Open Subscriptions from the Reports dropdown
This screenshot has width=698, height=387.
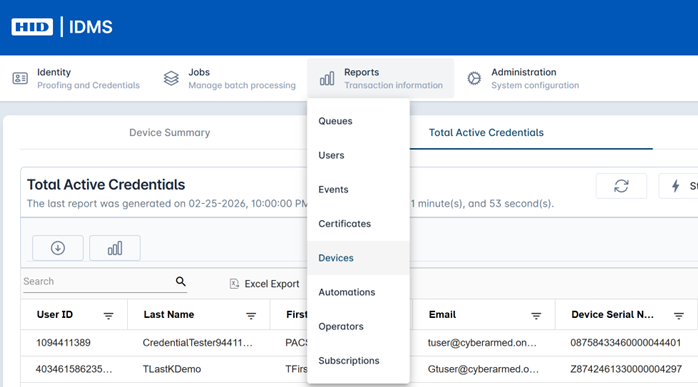tap(358, 361)
